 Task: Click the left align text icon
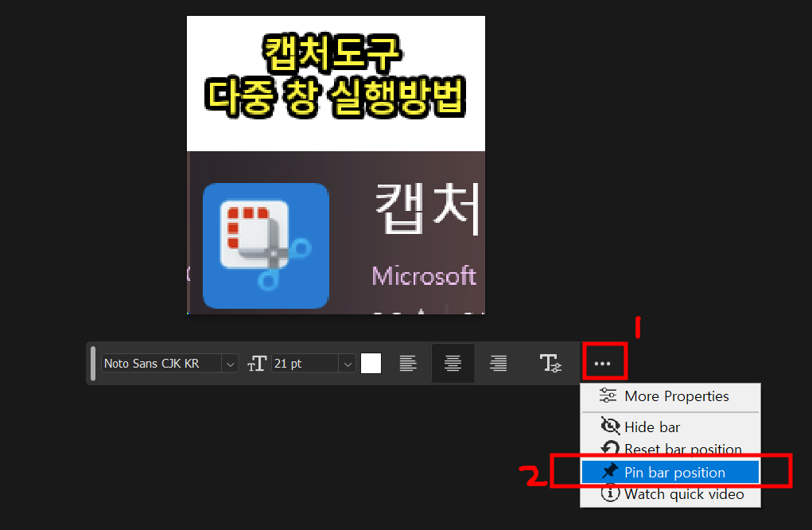click(408, 363)
